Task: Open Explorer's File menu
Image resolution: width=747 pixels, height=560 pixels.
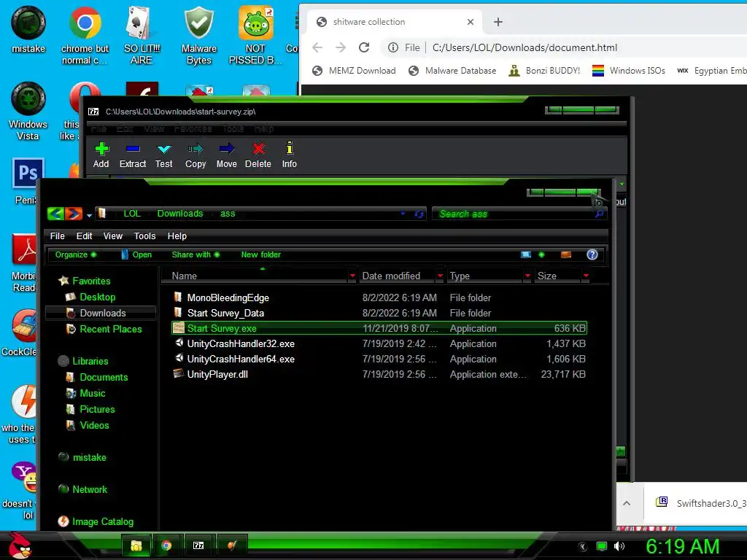Action: (x=57, y=236)
